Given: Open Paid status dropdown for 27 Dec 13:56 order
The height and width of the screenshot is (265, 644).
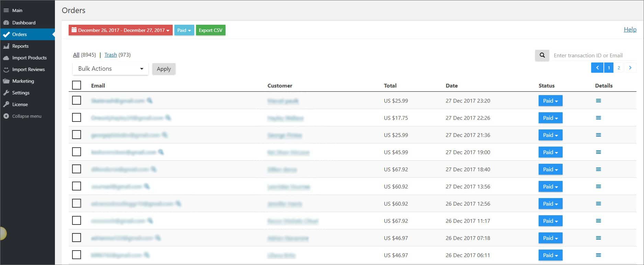Looking at the screenshot, I should [550, 186].
